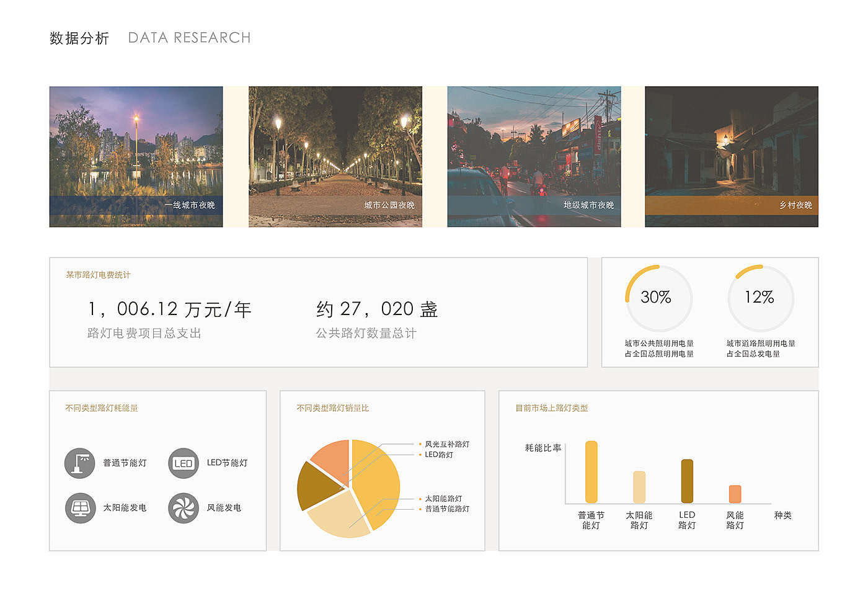Open the 乡村夜晚 photo thumbnail

pos(732,156)
